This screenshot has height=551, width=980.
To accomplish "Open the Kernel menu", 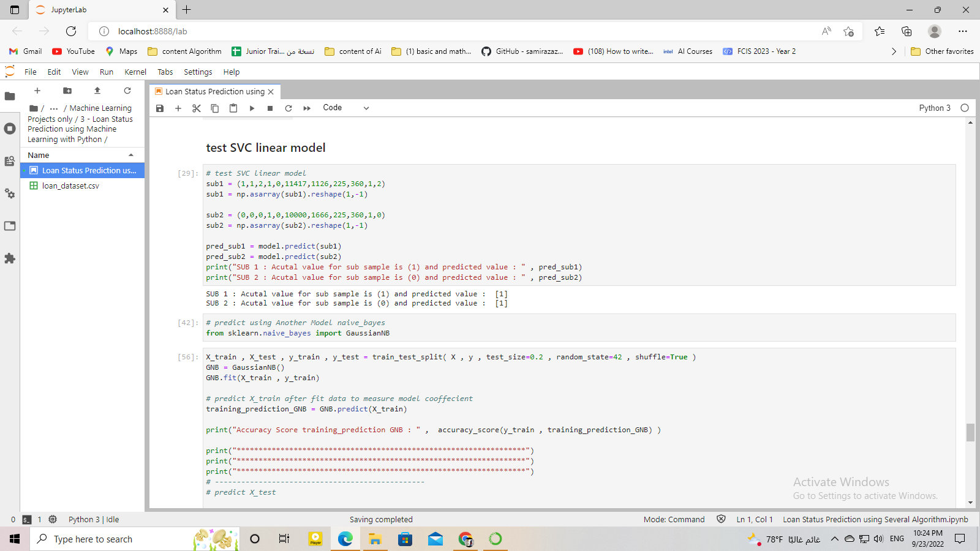I will (x=135, y=72).
